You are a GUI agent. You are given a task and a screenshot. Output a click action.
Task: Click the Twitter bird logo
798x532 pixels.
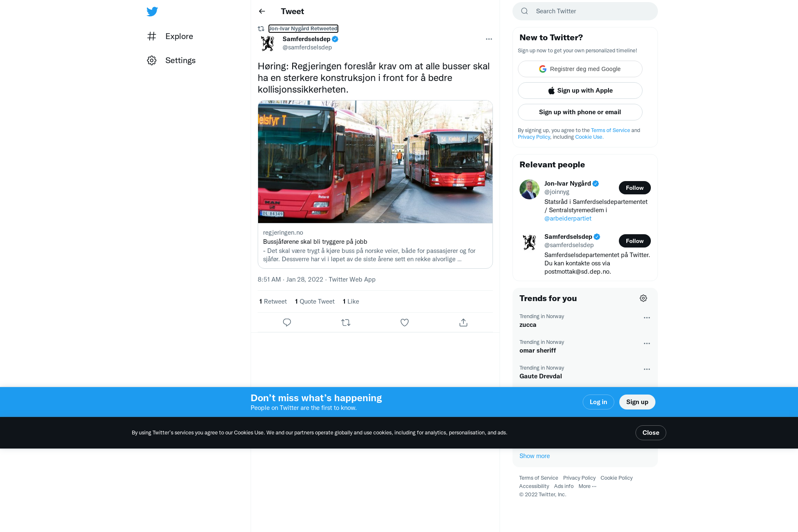[152, 12]
